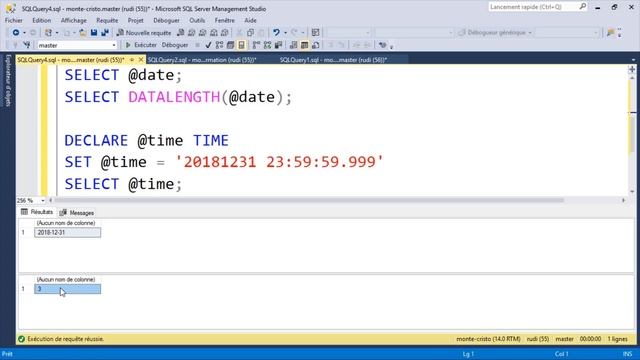Open the Explorateur d'objets side panel
Image resolution: width=640 pixels, height=360 pixels.
click(8, 80)
